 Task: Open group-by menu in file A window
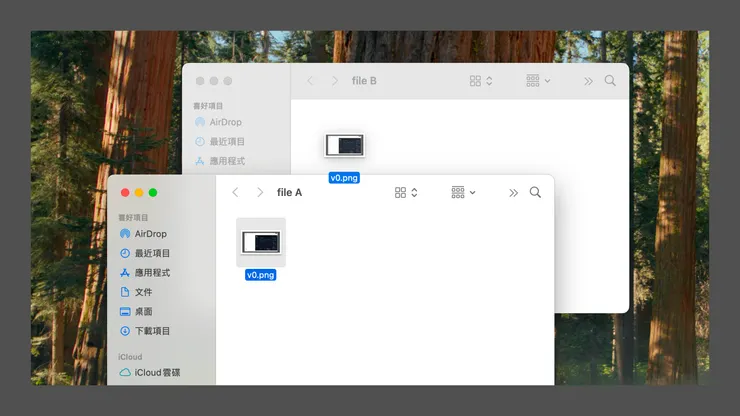(463, 193)
